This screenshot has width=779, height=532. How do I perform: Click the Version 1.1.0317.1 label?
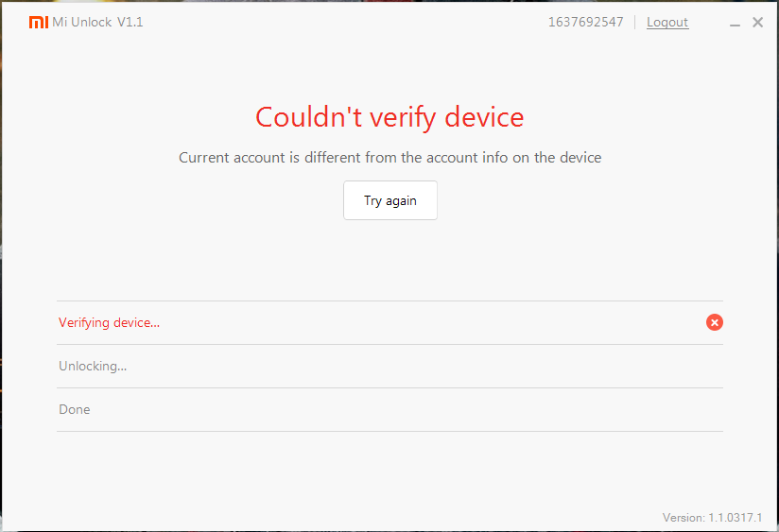point(712,518)
